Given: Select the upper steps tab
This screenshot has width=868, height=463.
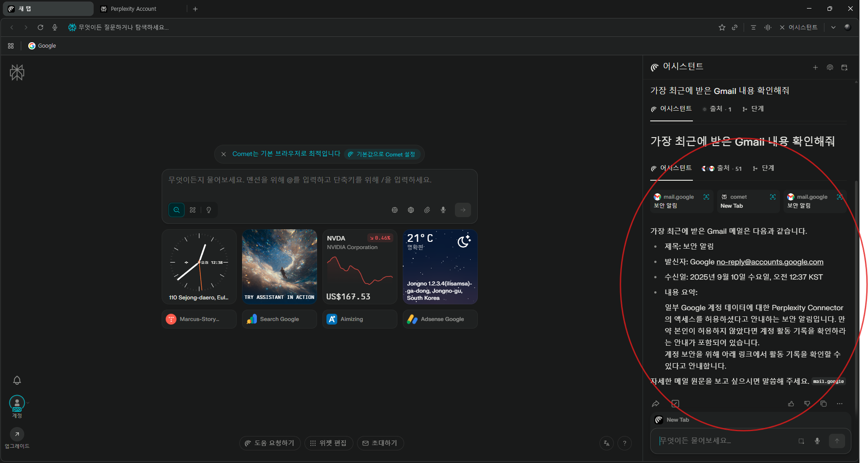Looking at the screenshot, I should pyautogui.click(x=753, y=109).
